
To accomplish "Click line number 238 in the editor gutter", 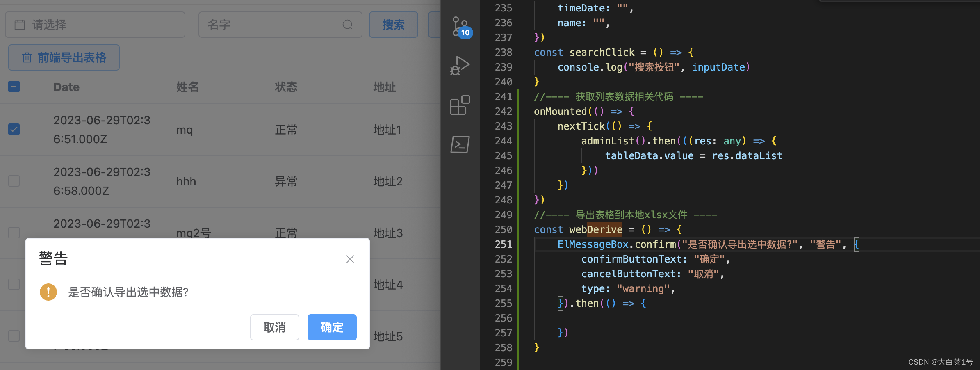I will point(504,53).
